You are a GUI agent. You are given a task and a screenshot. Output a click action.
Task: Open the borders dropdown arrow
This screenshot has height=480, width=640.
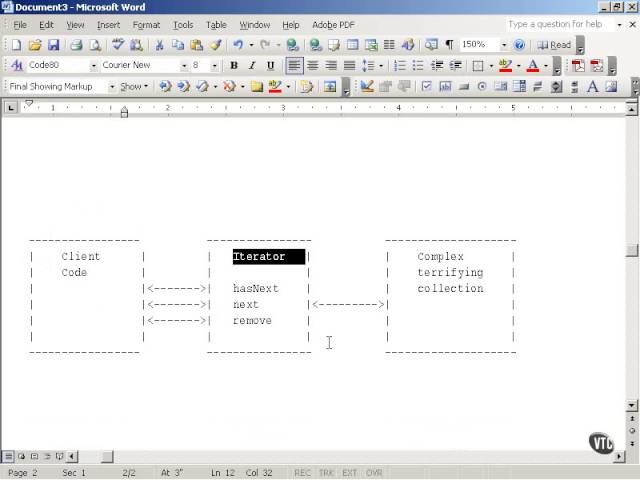491,65
